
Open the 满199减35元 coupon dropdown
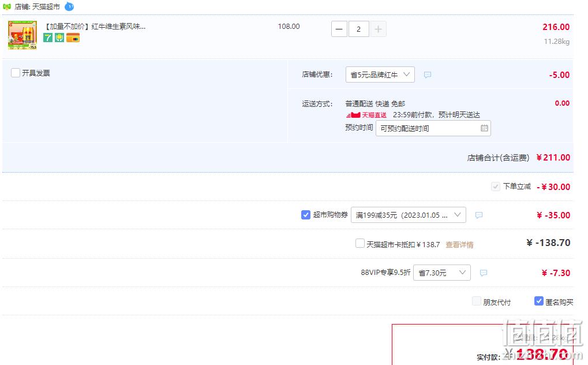pos(409,215)
